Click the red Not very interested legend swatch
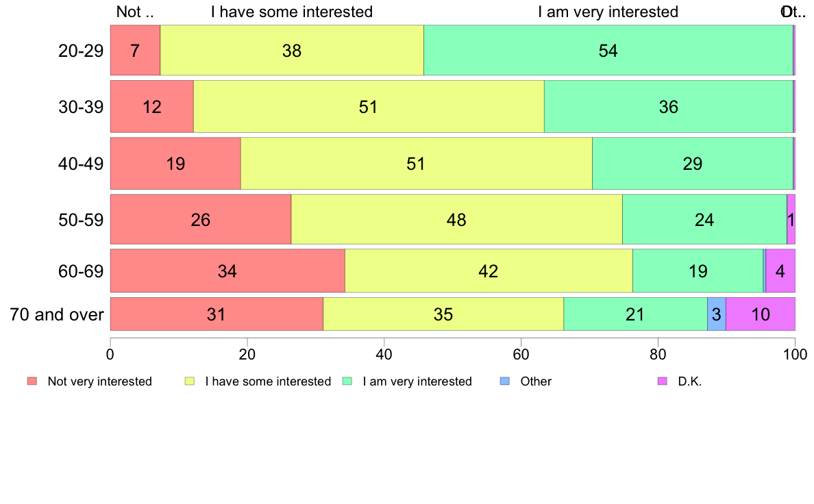Screen dimensions: 814x504 click(x=32, y=381)
